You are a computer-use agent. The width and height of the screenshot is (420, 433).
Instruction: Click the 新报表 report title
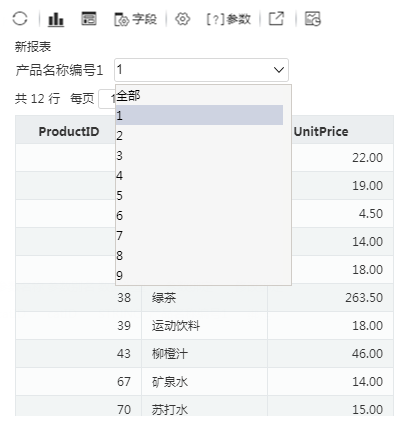pyautogui.click(x=33, y=47)
